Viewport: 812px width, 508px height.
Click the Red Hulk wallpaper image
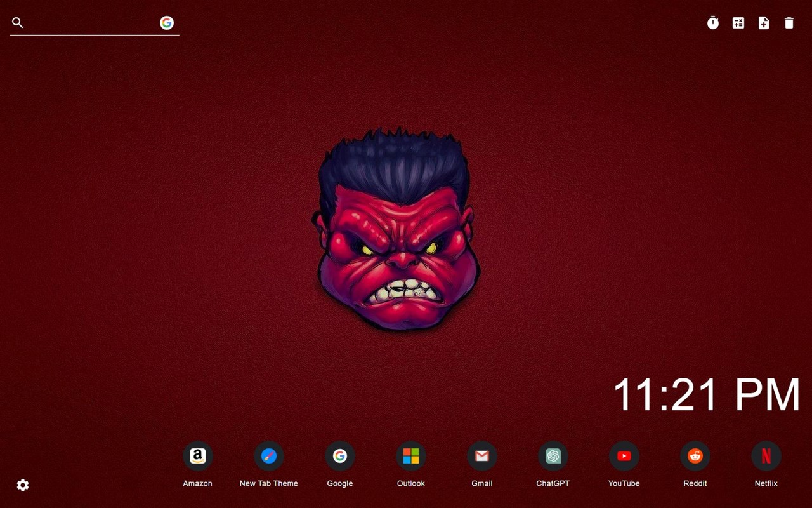point(396,229)
